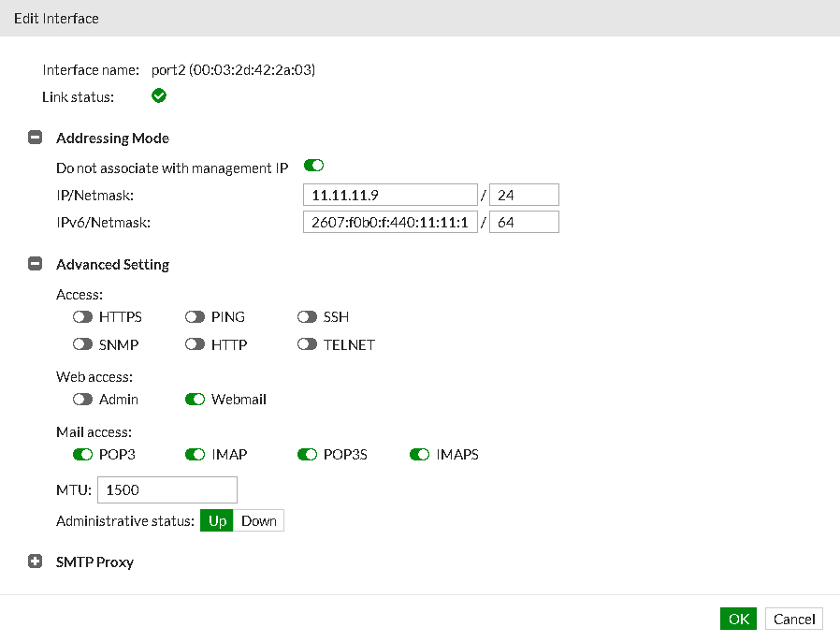The width and height of the screenshot is (840, 642).
Task: Disable POP3S mail access
Action: click(x=307, y=455)
